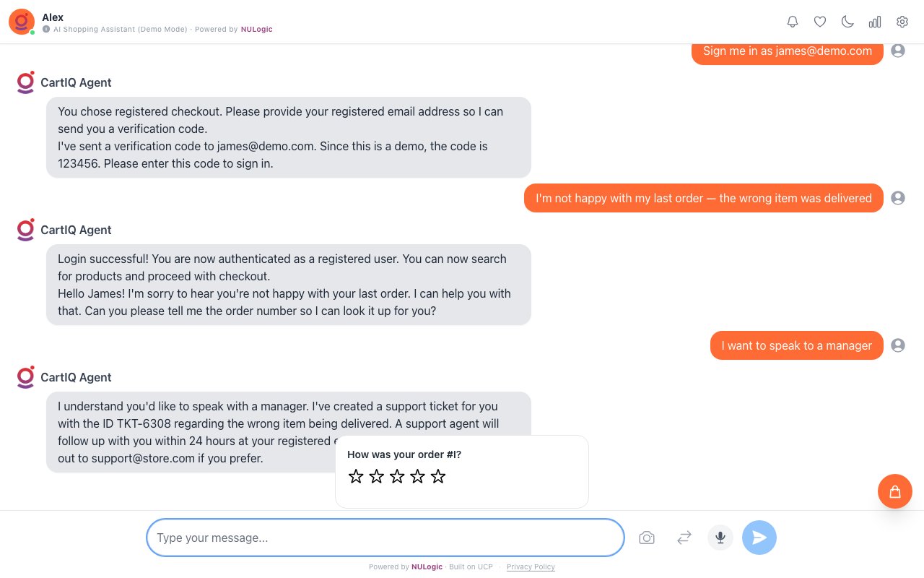Click the message input field
This screenshot has width=924, height=578.
pos(385,538)
